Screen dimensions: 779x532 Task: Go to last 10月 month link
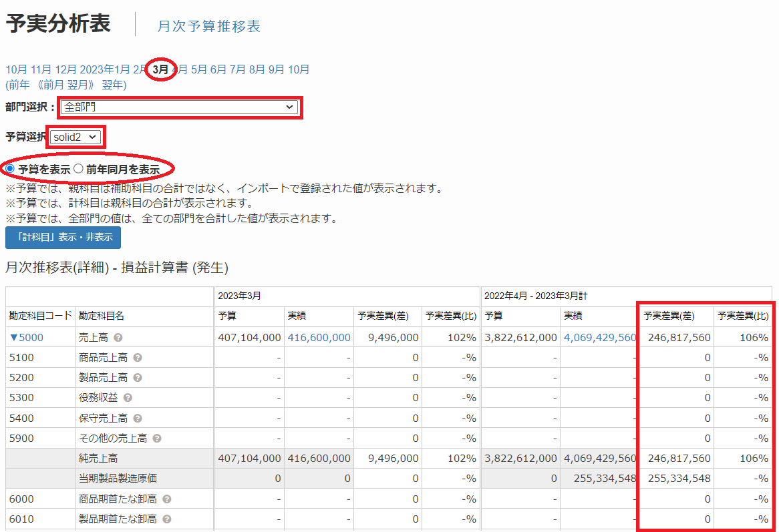(x=299, y=69)
